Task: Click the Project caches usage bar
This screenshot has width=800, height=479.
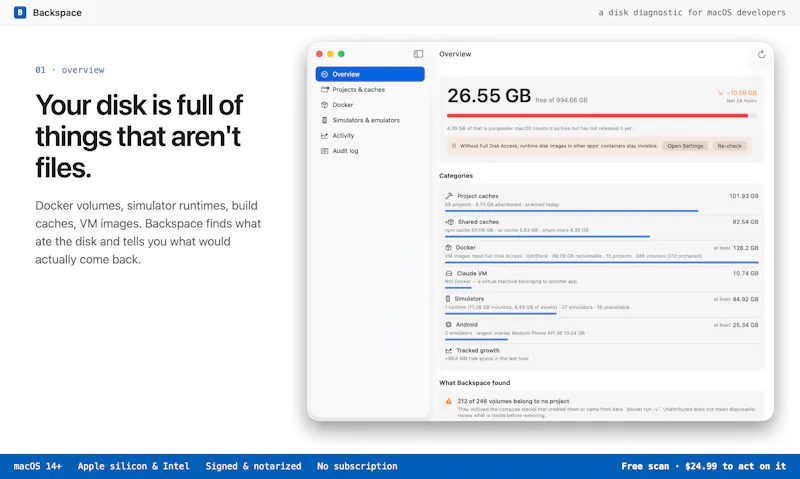Action: click(x=571, y=211)
